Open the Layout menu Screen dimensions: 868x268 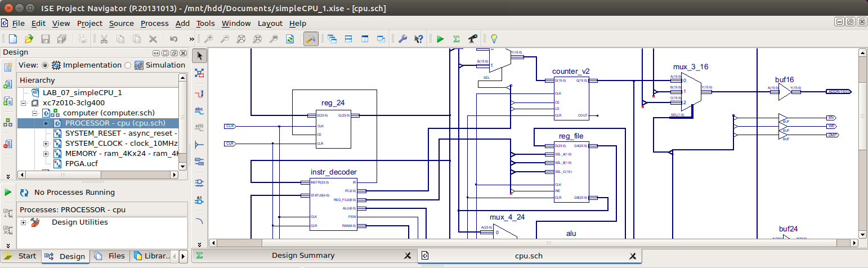tap(270, 23)
